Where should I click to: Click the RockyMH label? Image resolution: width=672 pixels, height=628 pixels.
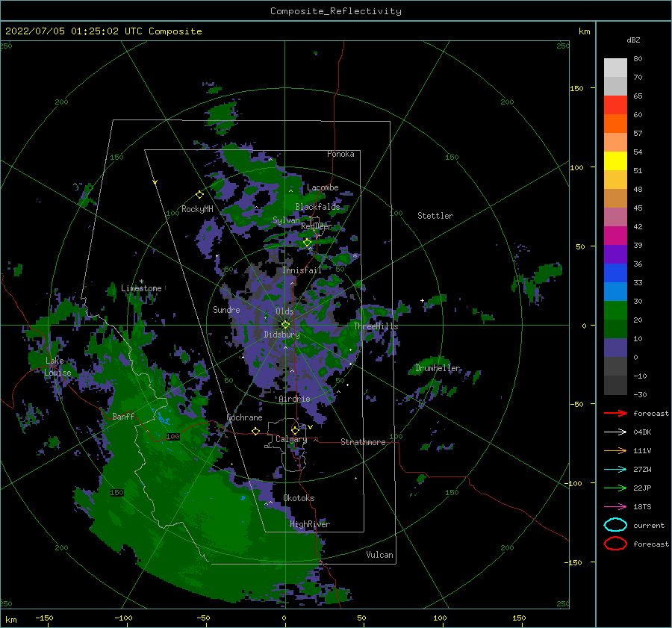pos(197,209)
